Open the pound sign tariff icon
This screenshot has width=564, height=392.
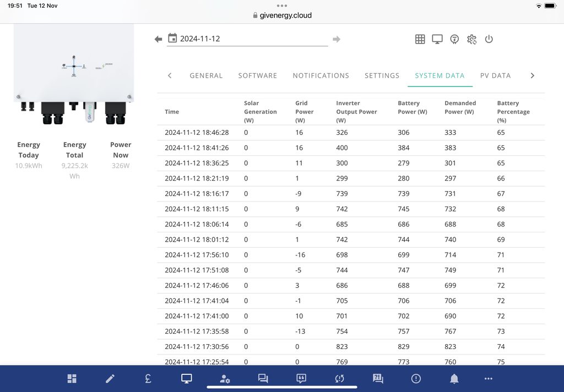click(x=148, y=378)
